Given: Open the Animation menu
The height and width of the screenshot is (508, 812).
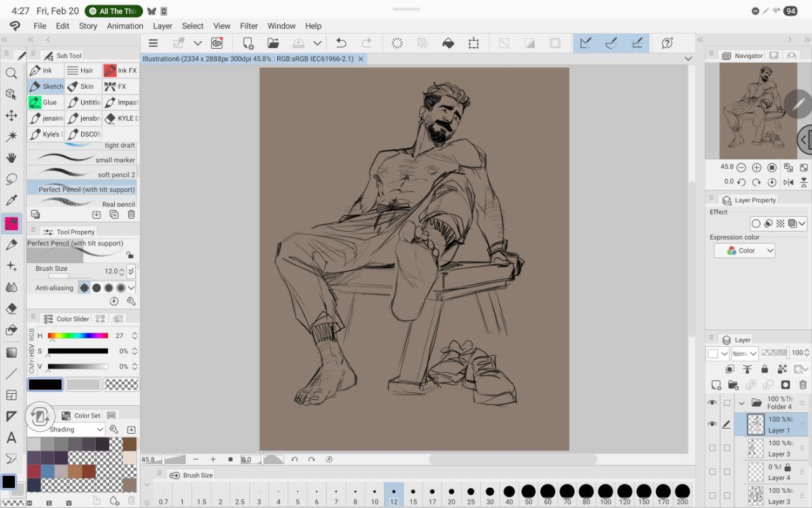Looking at the screenshot, I should pos(125,26).
